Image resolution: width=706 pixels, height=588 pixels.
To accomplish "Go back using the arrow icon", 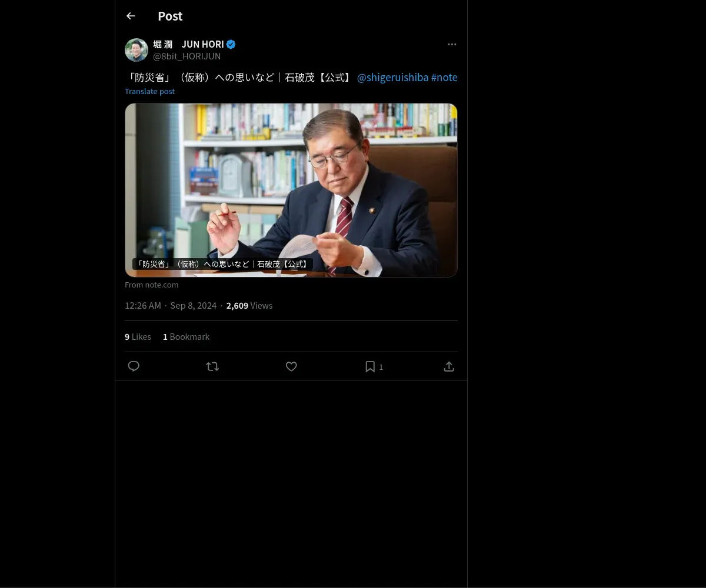I will (131, 16).
